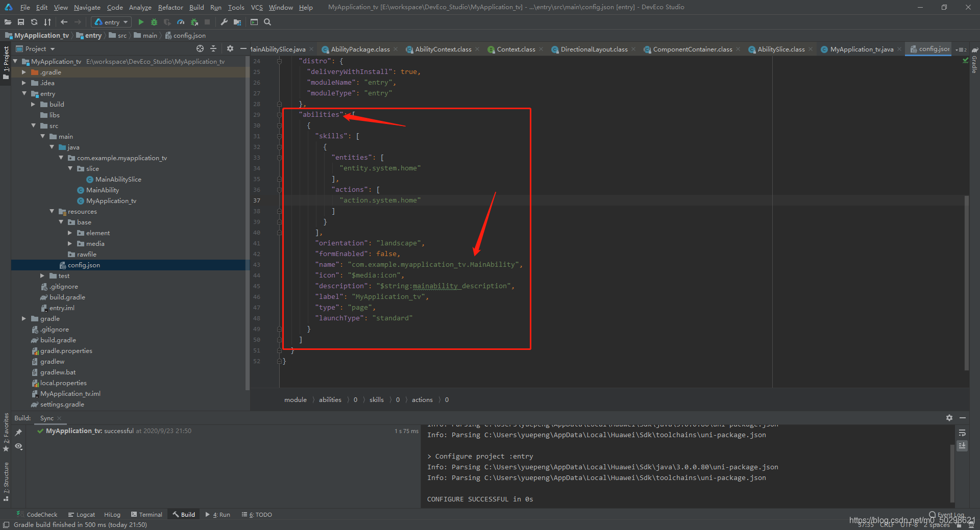Hide the Project panel with minus icon
This screenshot has width=980, height=530.
pos(243,48)
